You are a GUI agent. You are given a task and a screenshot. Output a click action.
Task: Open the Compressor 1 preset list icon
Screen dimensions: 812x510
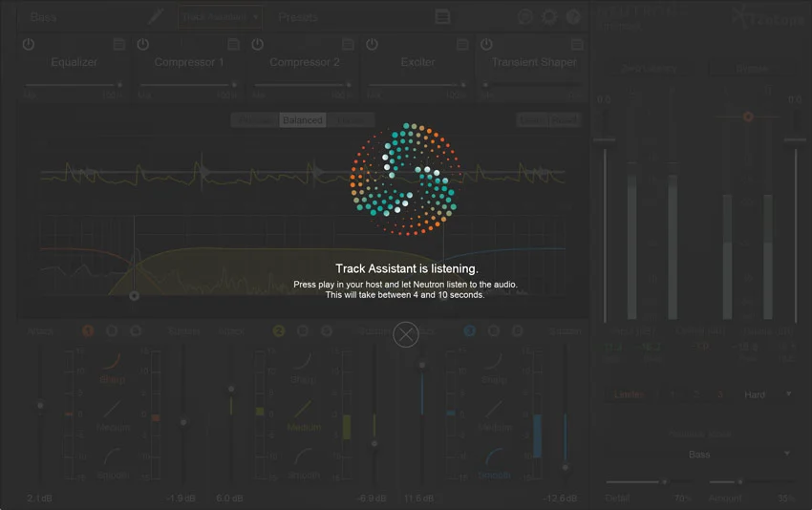pos(233,45)
